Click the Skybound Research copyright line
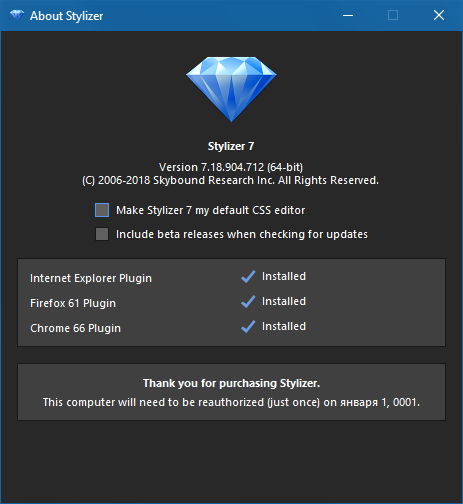This screenshot has width=463, height=504. (x=230, y=180)
